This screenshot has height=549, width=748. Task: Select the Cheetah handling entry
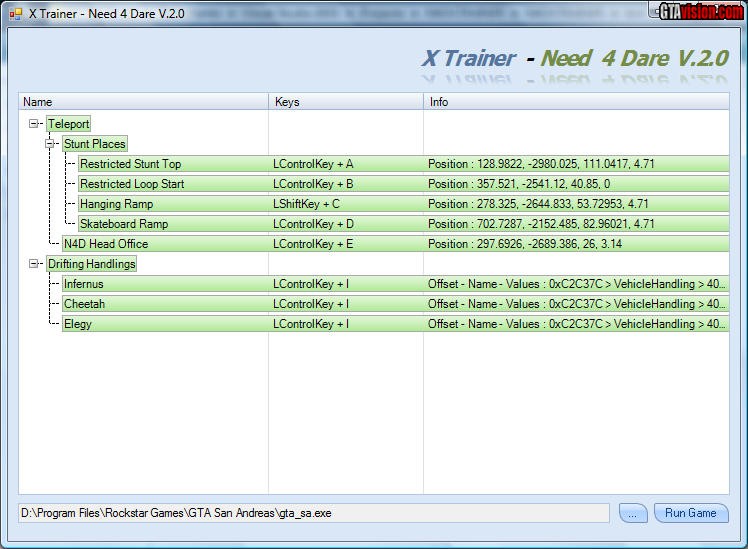pyautogui.click(x=84, y=304)
